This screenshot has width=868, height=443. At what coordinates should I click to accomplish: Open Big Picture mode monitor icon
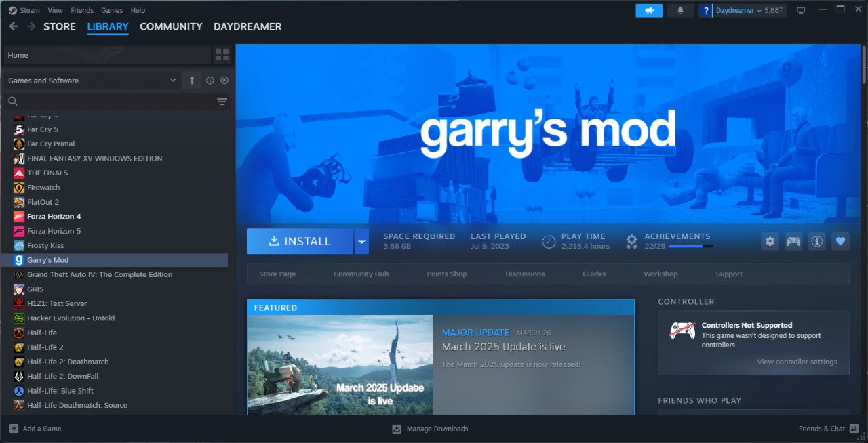pyautogui.click(x=801, y=10)
